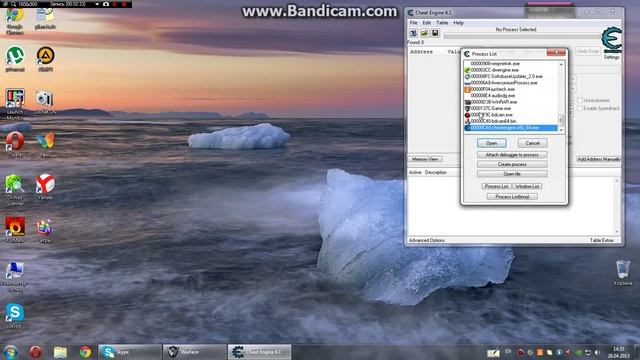Select the bdcam64.bin process entry
The image size is (640, 360).
tap(512, 121)
